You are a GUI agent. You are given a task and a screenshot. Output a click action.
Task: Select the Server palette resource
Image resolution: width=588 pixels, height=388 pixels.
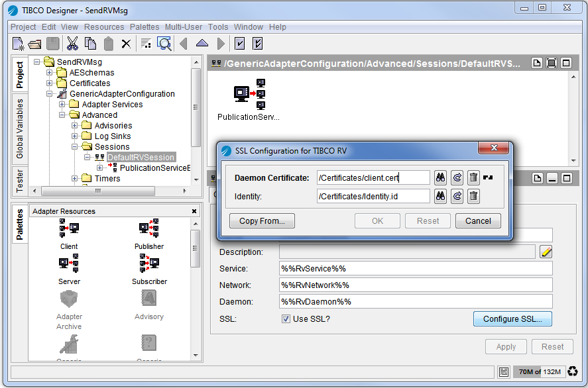69,269
